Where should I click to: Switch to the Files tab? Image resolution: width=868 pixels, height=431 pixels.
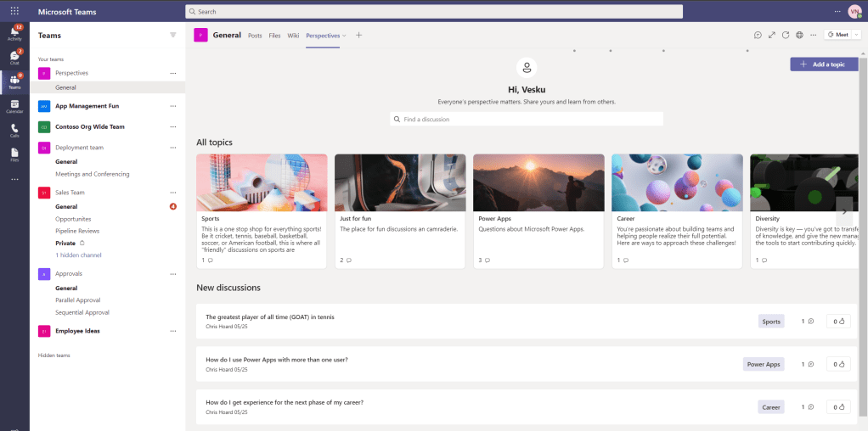(x=274, y=36)
